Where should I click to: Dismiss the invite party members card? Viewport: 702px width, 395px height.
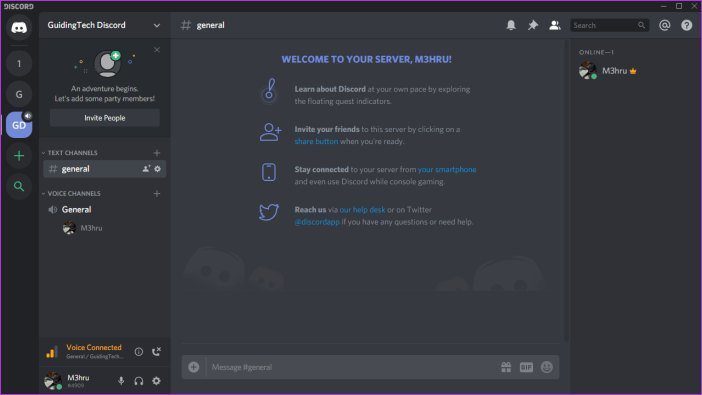[x=157, y=50]
